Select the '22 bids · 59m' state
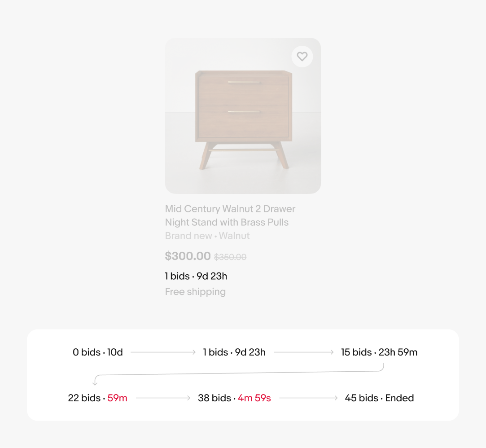 pos(98,398)
